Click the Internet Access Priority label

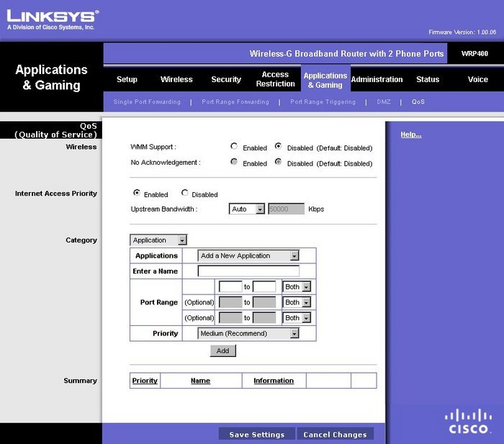pos(56,194)
